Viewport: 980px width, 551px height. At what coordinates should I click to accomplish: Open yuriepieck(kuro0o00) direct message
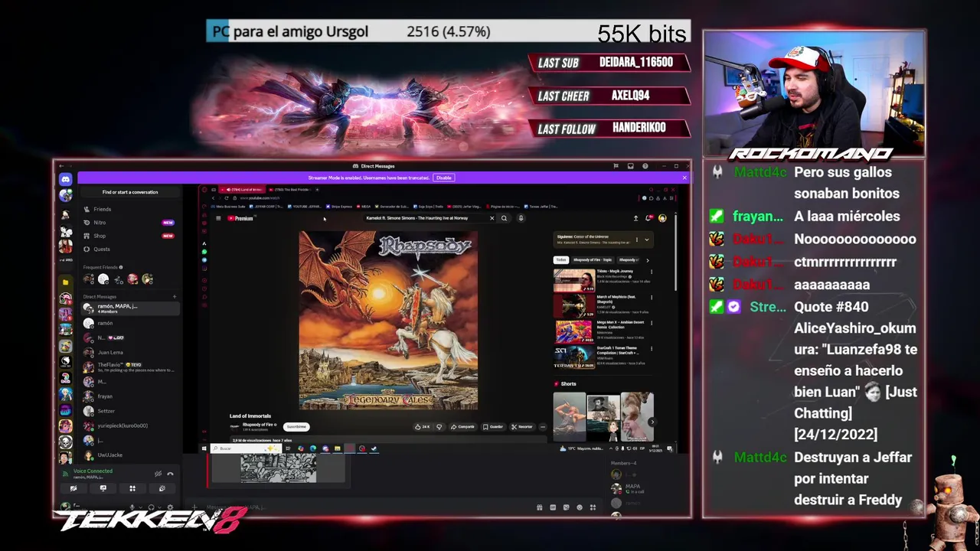(x=130, y=425)
